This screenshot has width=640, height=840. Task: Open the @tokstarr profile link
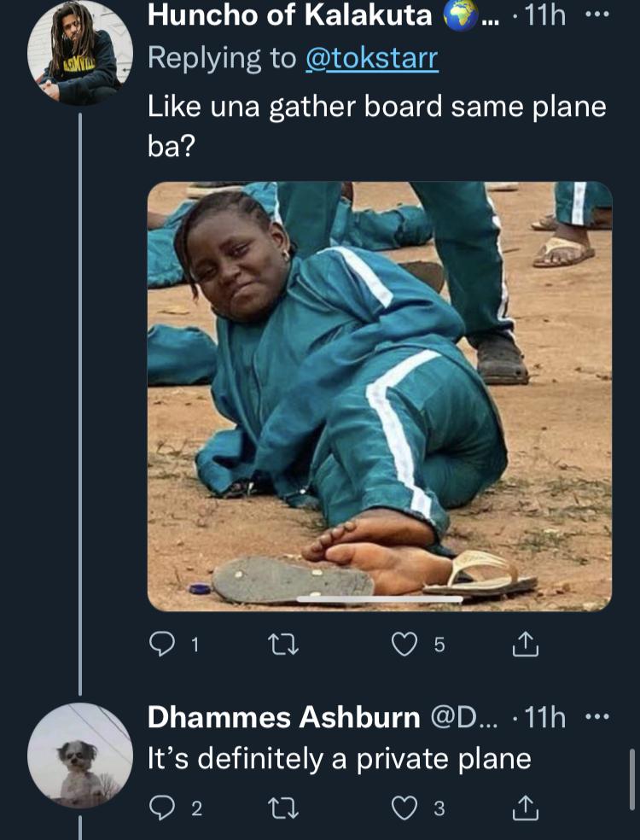372,58
